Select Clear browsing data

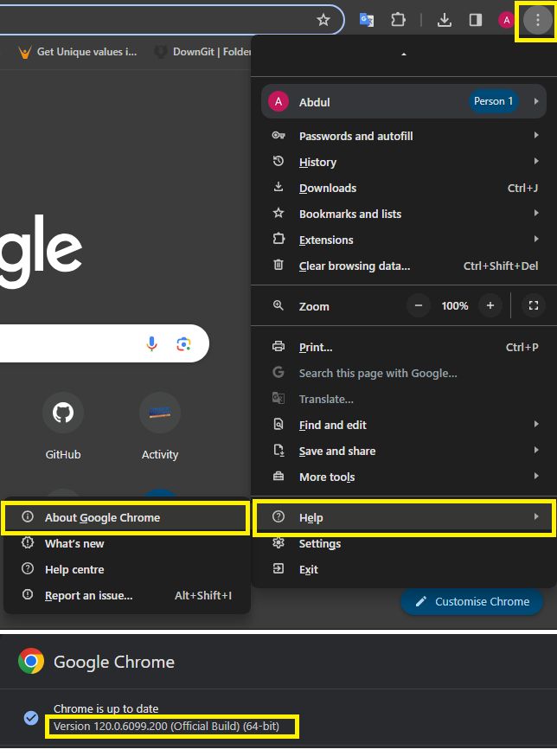pos(404,266)
